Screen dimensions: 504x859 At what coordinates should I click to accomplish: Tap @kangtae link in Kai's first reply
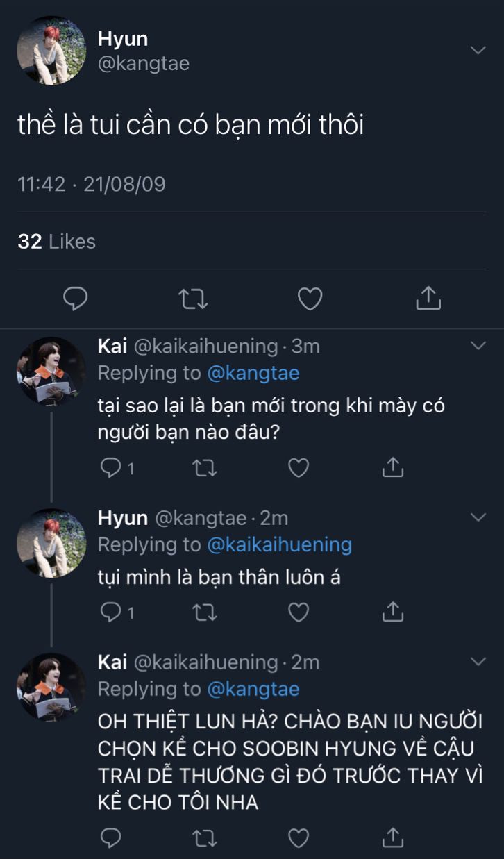[253, 373]
